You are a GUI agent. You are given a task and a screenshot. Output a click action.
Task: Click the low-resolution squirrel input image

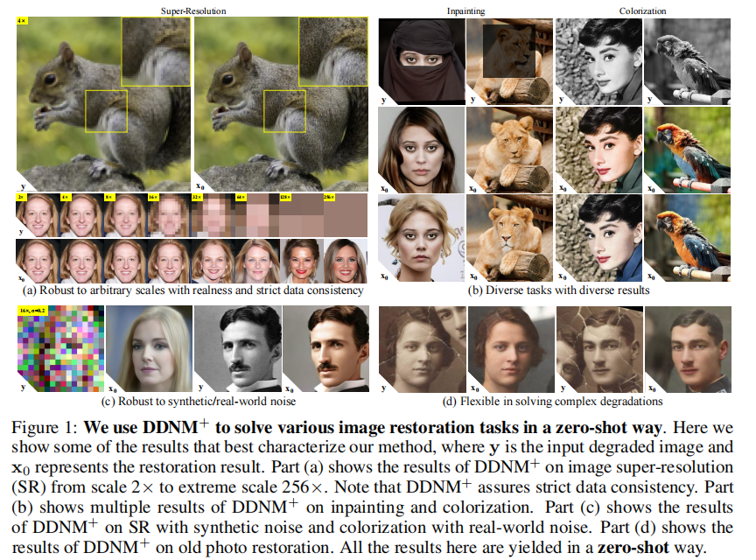[x=103, y=104]
